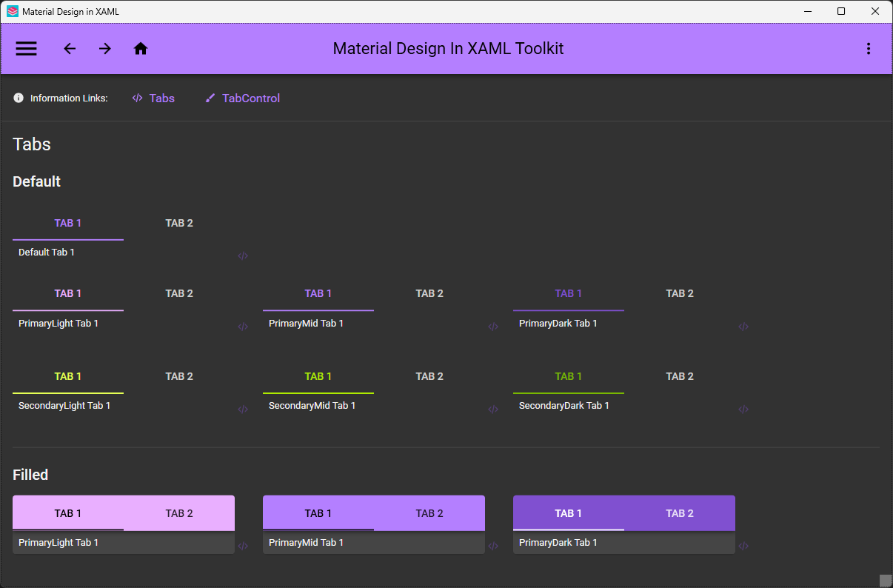
Task: Switch to TAB 2 in PrimaryDark default group
Action: (x=680, y=293)
